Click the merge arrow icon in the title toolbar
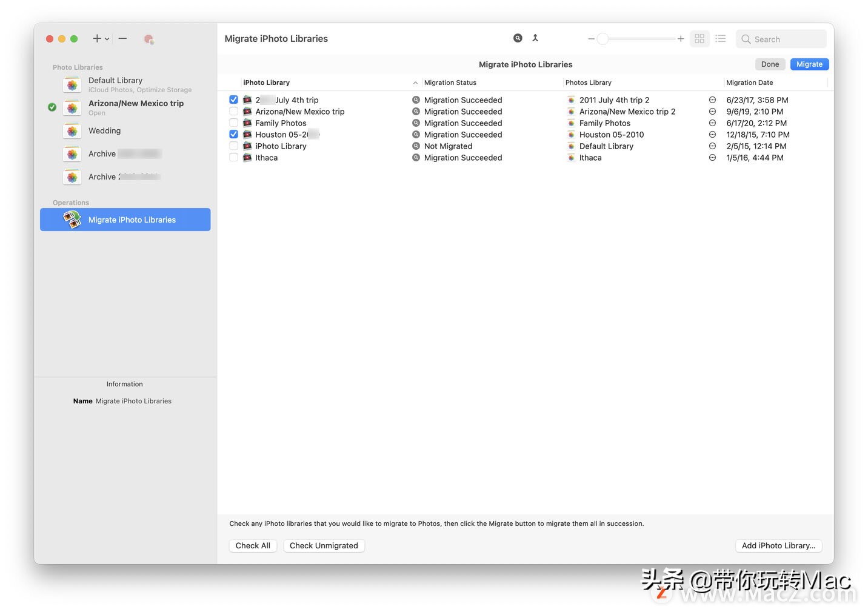 pyautogui.click(x=535, y=38)
